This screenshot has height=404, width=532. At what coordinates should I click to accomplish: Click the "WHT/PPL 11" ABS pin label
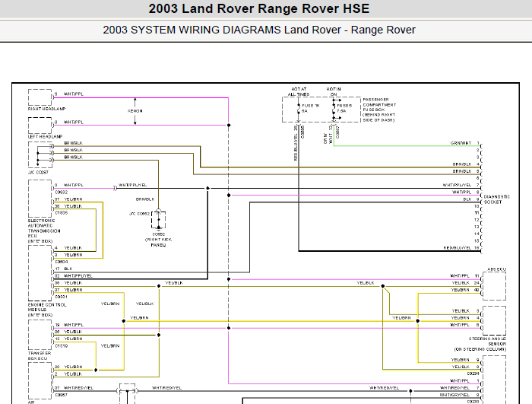[x=465, y=276]
